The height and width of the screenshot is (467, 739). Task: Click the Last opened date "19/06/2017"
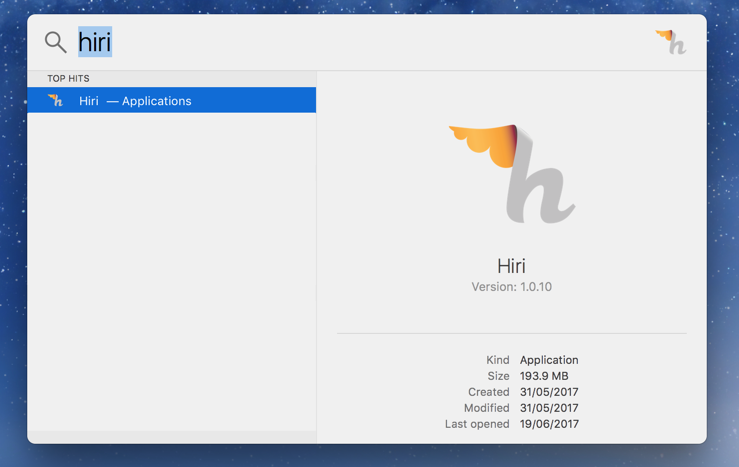point(549,424)
